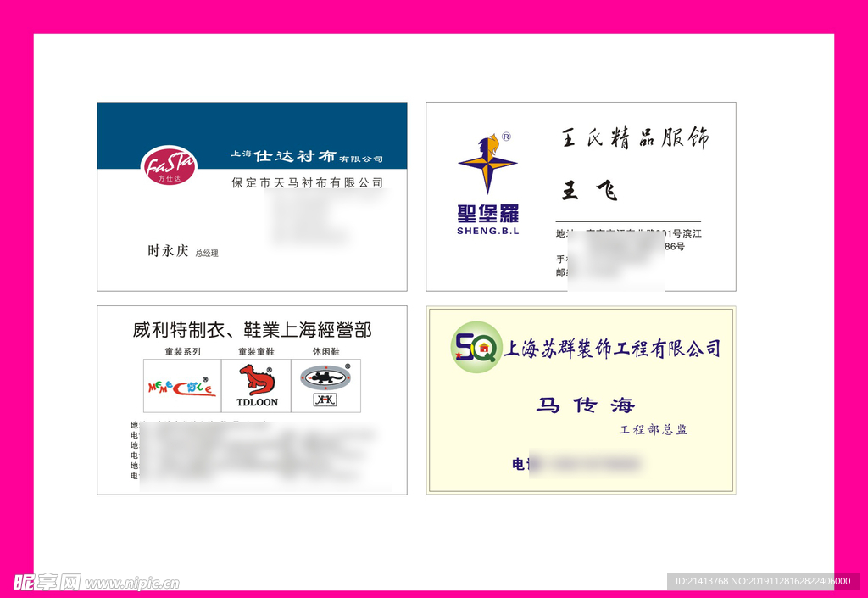Click the word TDLOON under the dragon
Viewport: 868px width, 598px height.
(257, 402)
